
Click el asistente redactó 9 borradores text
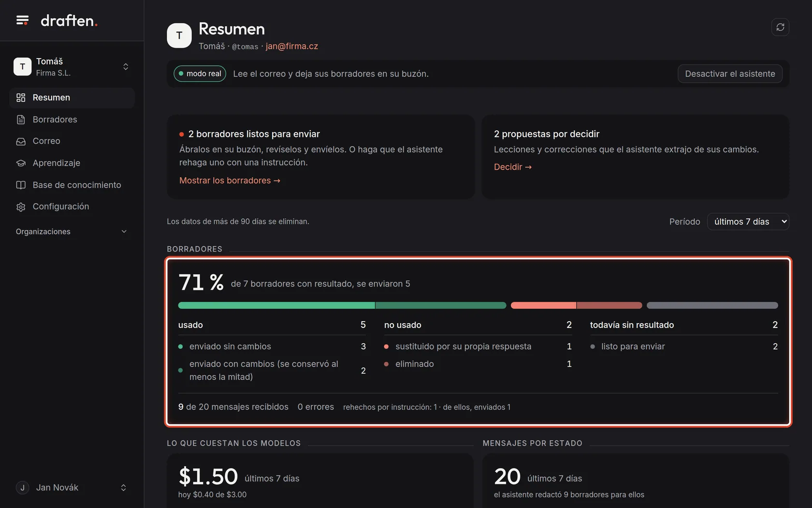coord(569,494)
